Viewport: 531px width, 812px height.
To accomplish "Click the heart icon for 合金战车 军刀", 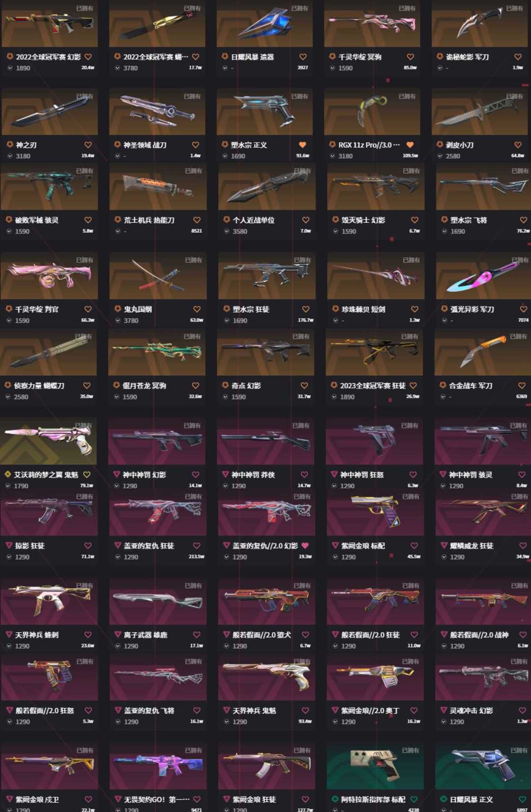I will coord(522,386).
